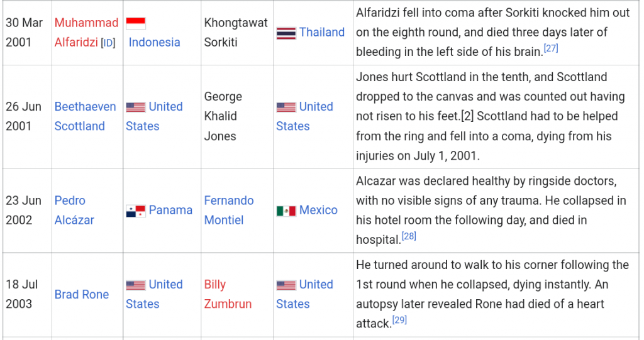This screenshot has height=340, width=644.
Task: Click the Panama flag icon
Action: click(x=136, y=211)
